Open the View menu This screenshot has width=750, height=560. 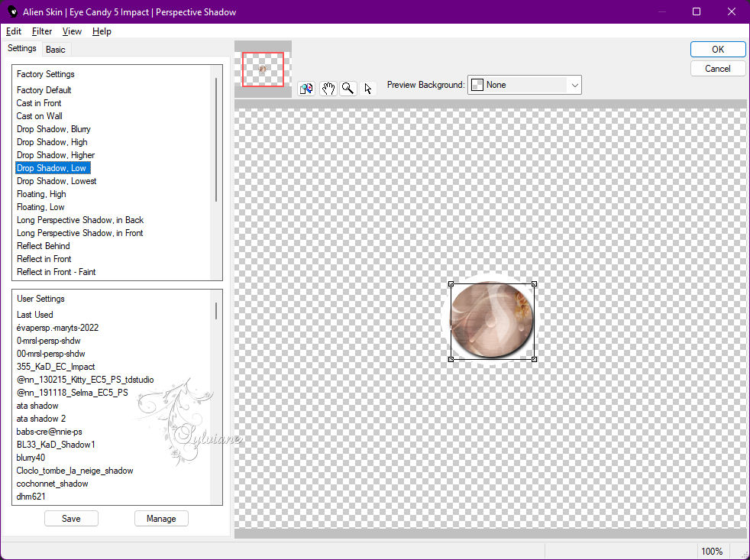pos(72,31)
